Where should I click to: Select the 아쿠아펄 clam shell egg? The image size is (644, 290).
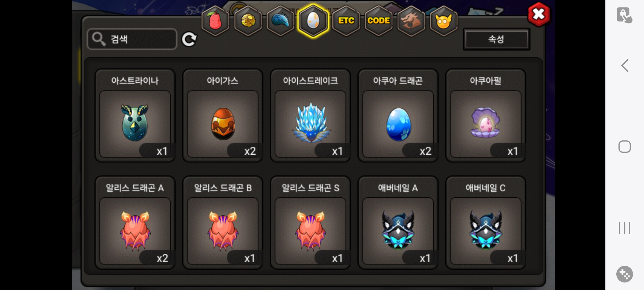[486, 115]
